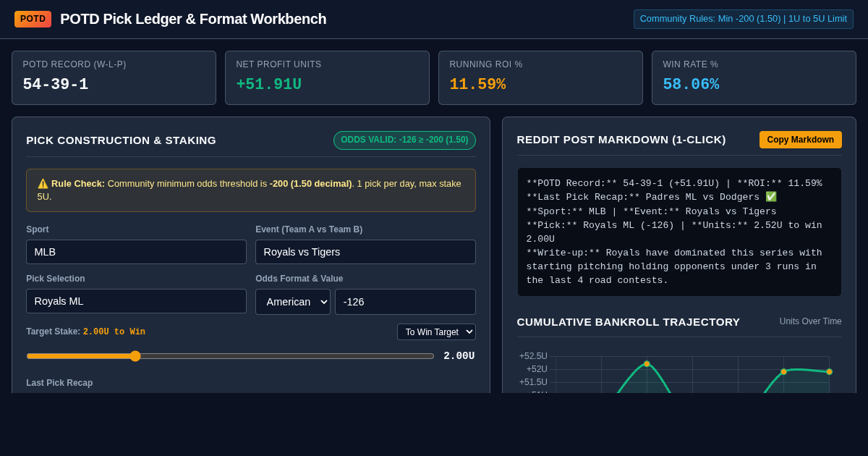Viewport: 868px width, 456px height.
Task: Click the Reddit Post Markdown (1-Click) heading
Action: pos(621,140)
